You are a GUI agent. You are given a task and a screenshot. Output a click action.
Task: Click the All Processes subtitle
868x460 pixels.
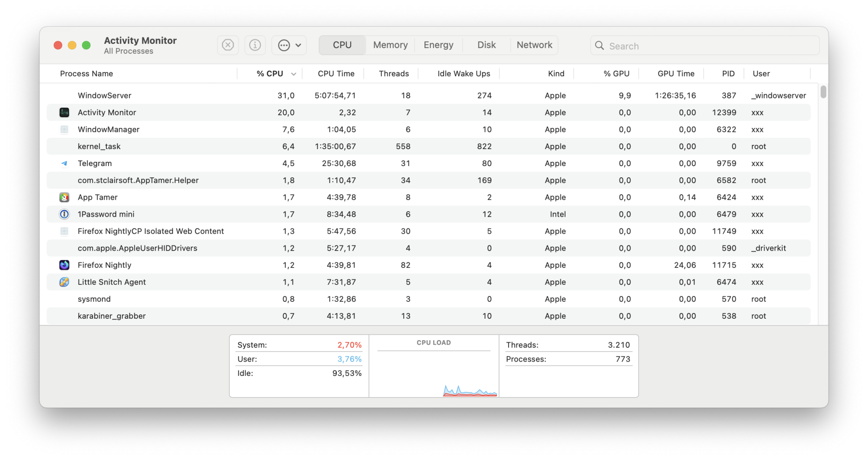click(x=128, y=51)
